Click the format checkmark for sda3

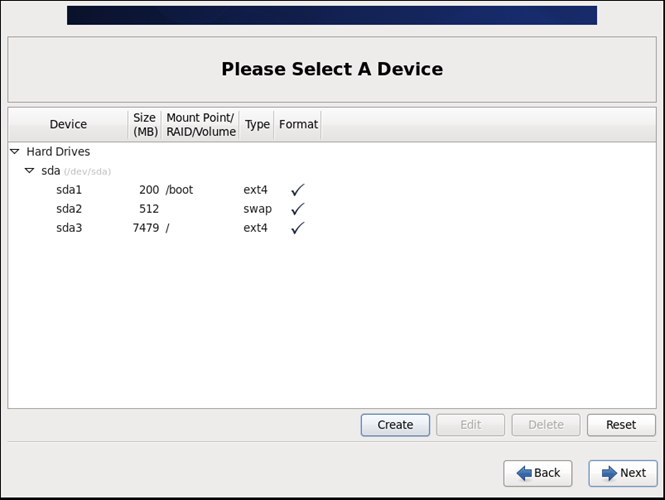(298, 228)
